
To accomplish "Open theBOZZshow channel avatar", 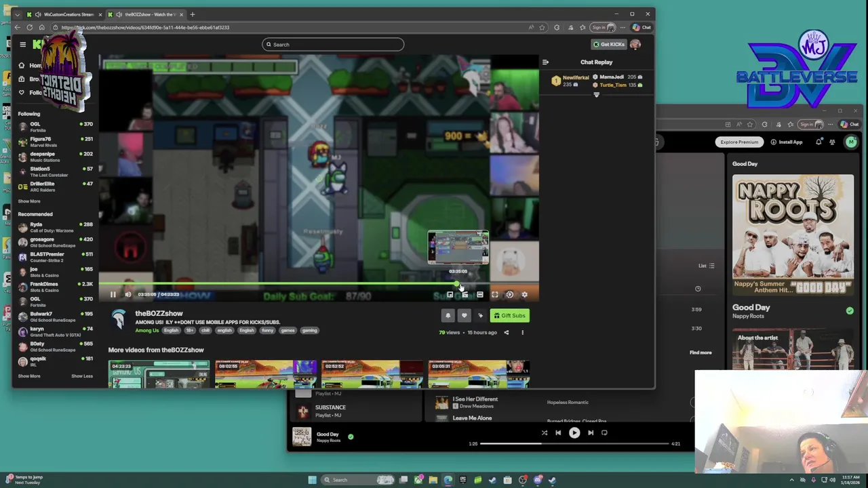I will click(x=119, y=319).
